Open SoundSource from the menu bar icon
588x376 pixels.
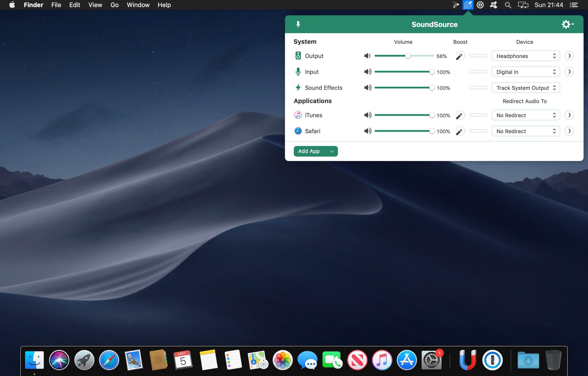(x=467, y=5)
